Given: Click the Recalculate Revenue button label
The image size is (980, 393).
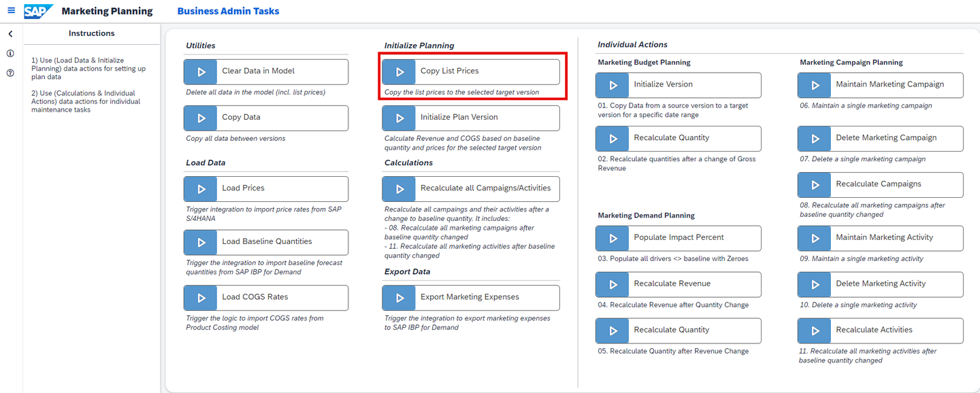Looking at the screenshot, I should (672, 284).
